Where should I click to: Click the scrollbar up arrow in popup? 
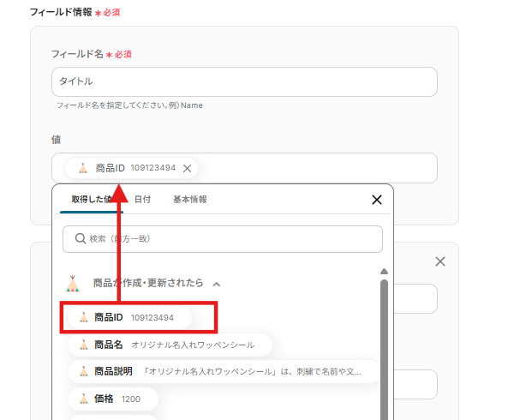click(x=384, y=272)
